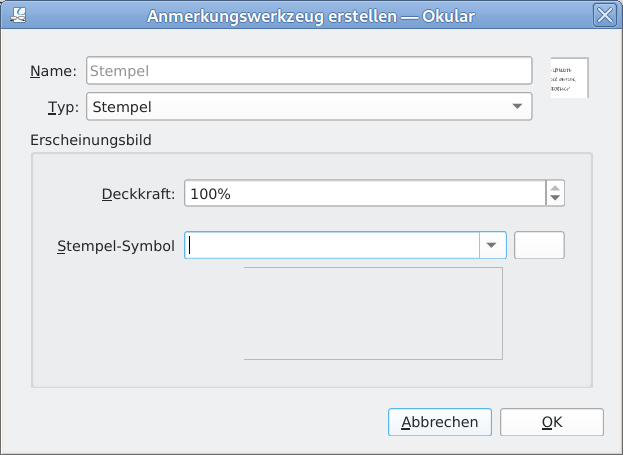Click the annotation preview thumbnail beside Name

coord(569,77)
